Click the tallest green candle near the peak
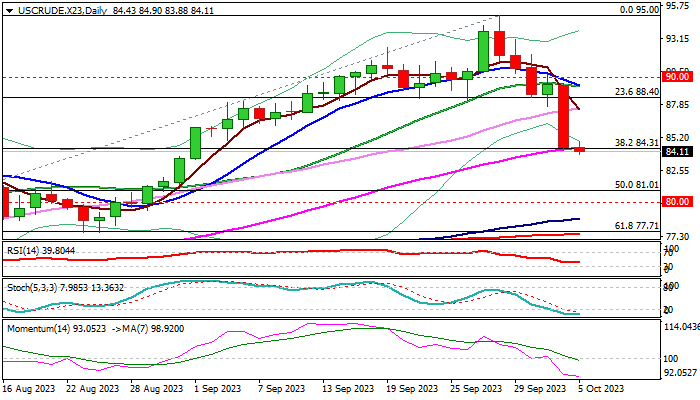The image size is (700, 400). [x=483, y=50]
